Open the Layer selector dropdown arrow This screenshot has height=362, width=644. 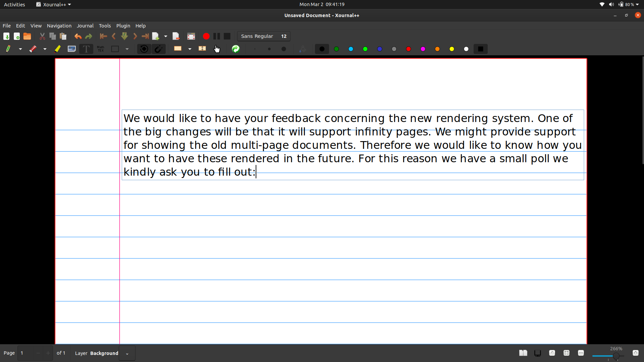pyautogui.click(x=127, y=353)
